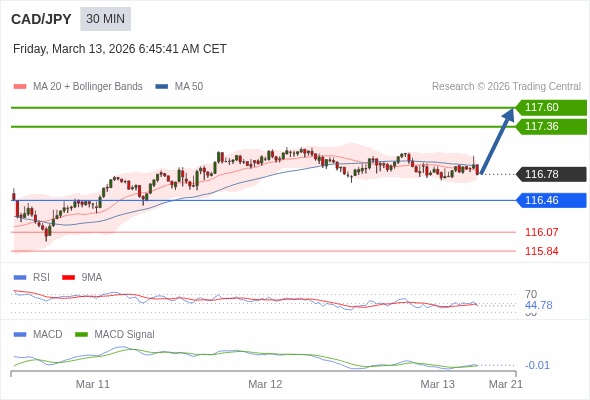Click the Mar 12 date axis label
Viewport: 590px width, 400px height.
point(265,384)
